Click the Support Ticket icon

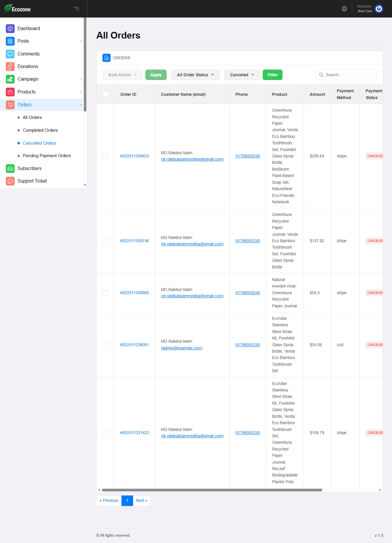pos(10,181)
